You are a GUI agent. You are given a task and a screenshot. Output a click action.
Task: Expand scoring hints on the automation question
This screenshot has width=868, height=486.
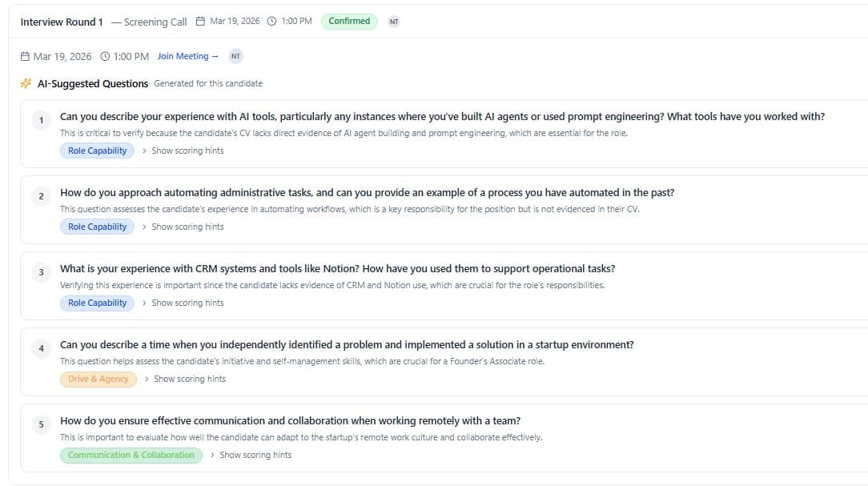coord(187,227)
